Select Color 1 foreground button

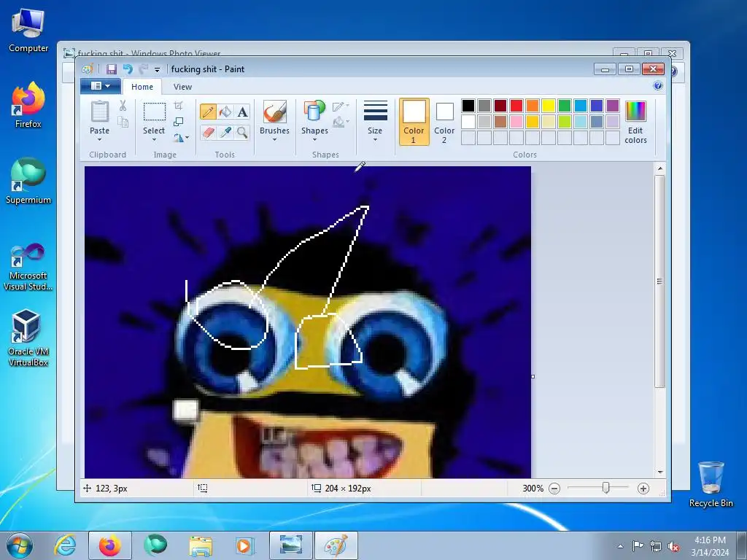click(x=414, y=122)
